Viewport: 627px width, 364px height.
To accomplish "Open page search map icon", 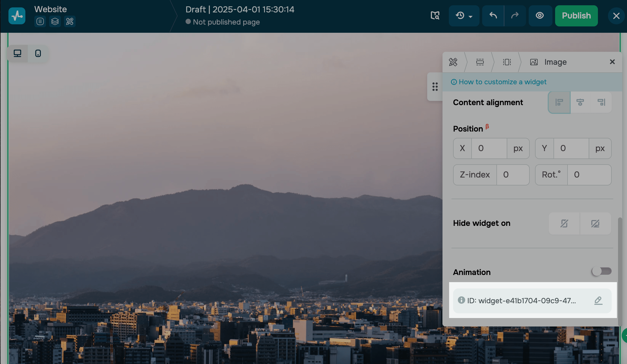I will [435, 16].
